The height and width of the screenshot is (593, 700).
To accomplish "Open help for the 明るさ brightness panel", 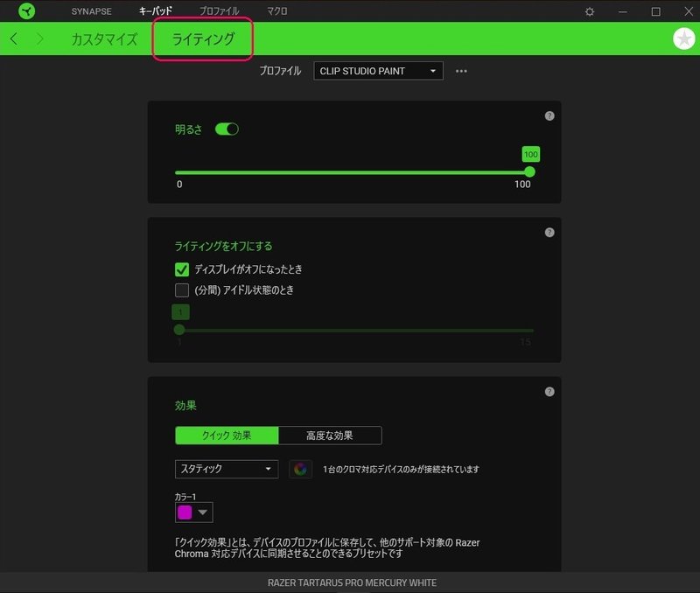I will pos(549,115).
